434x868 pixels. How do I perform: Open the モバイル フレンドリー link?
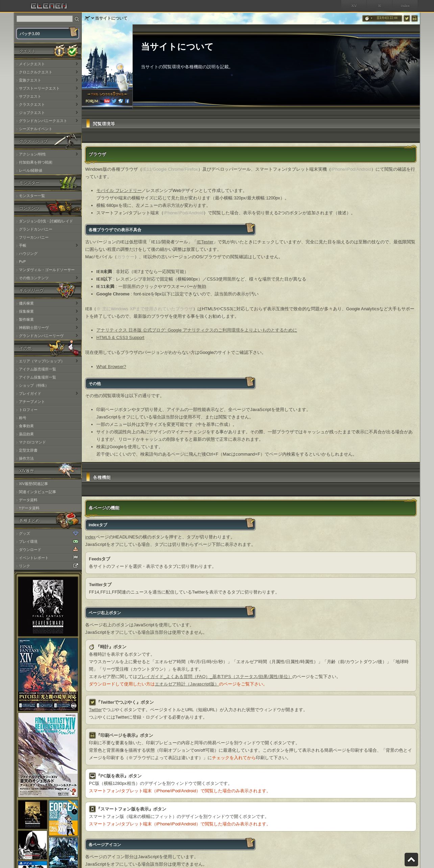(x=119, y=191)
